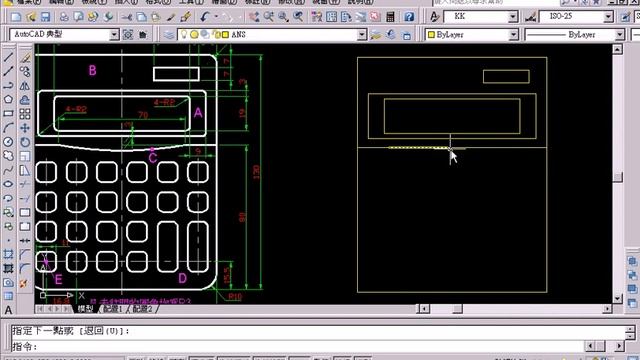Click the Scale modify tool
Screen dimensions: 640x360
(25, 156)
